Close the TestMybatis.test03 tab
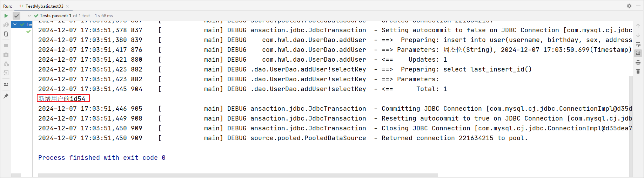Image resolution: width=644 pixels, height=178 pixels. tap(67, 6)
